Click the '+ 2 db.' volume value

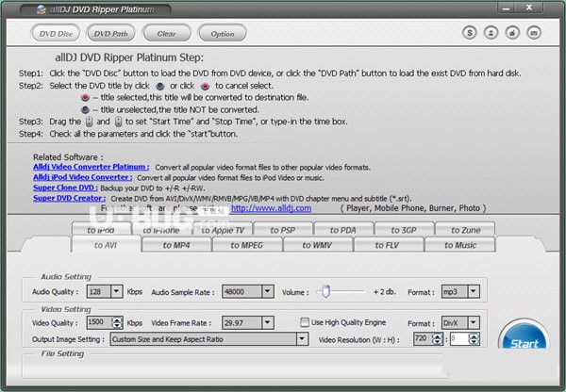(385, 292)
